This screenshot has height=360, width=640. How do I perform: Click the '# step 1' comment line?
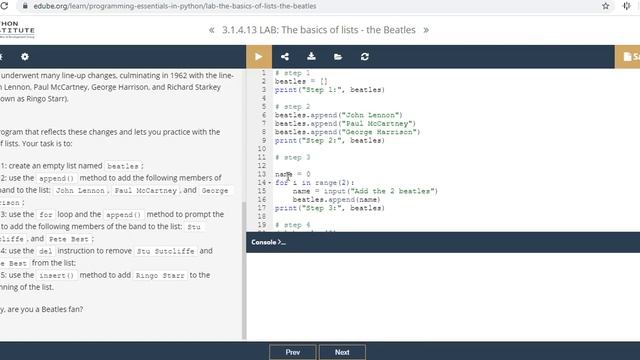pos(293,73)
